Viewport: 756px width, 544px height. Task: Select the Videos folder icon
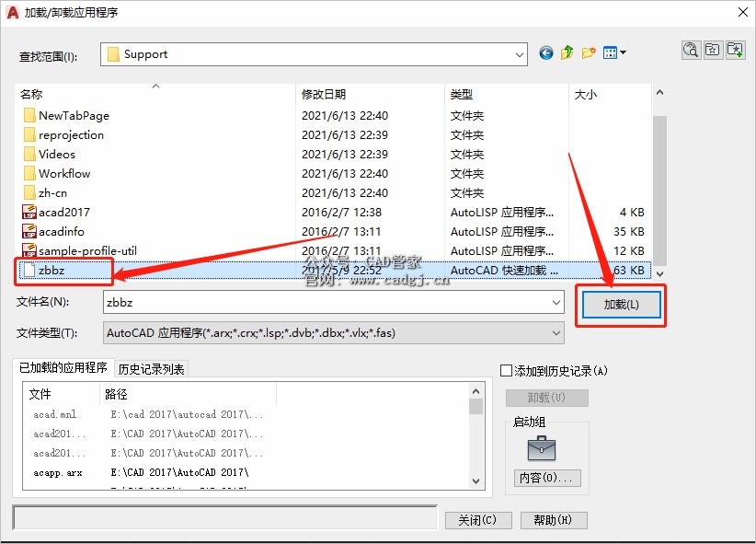(29, 154)
